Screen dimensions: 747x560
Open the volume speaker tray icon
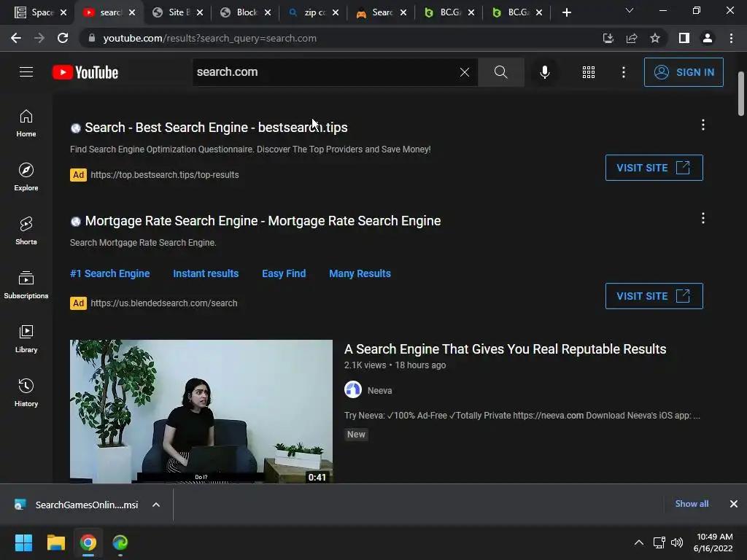(x=677, y=542)
